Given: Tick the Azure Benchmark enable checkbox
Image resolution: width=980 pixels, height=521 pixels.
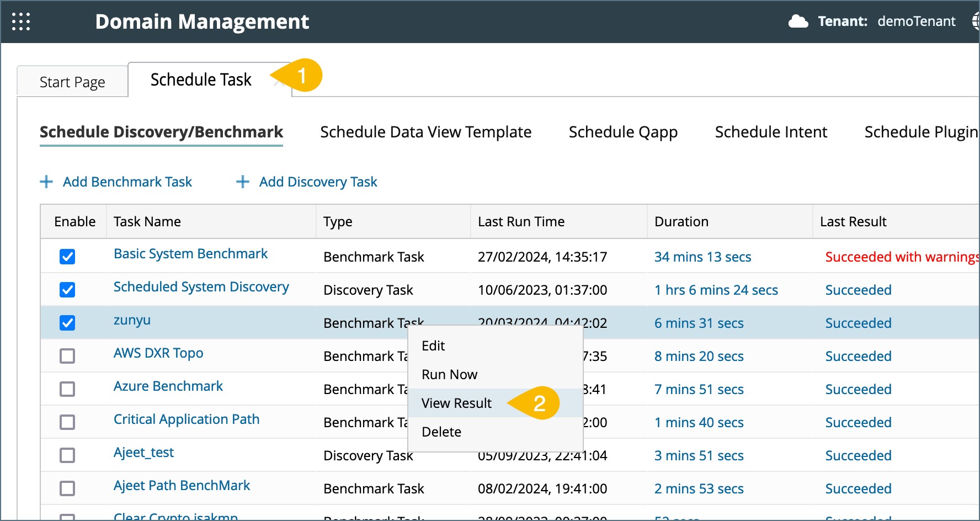Looking at the screenshot, I should coord(67,389).
